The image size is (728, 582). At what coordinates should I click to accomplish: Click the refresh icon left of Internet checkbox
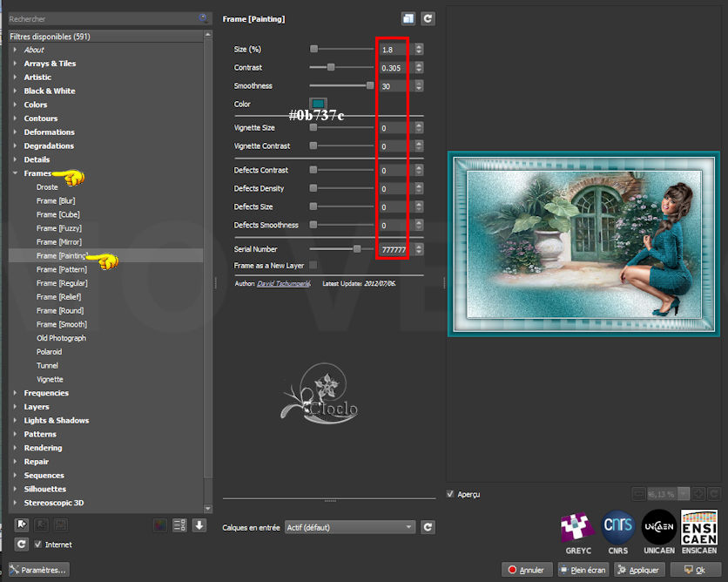(22, 545)
